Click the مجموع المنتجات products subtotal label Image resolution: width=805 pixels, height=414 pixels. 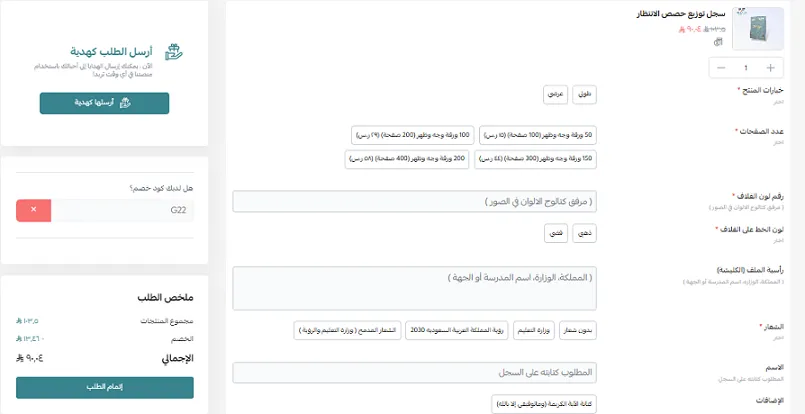167,321
